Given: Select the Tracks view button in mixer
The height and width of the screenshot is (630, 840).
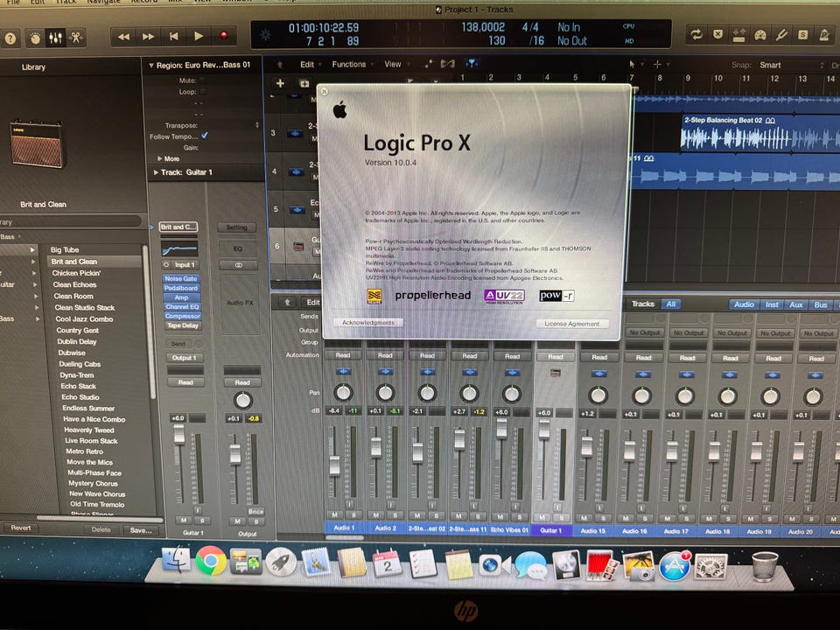Looking at the screenshot, I should pyautogui.click(x=643, y=304).
